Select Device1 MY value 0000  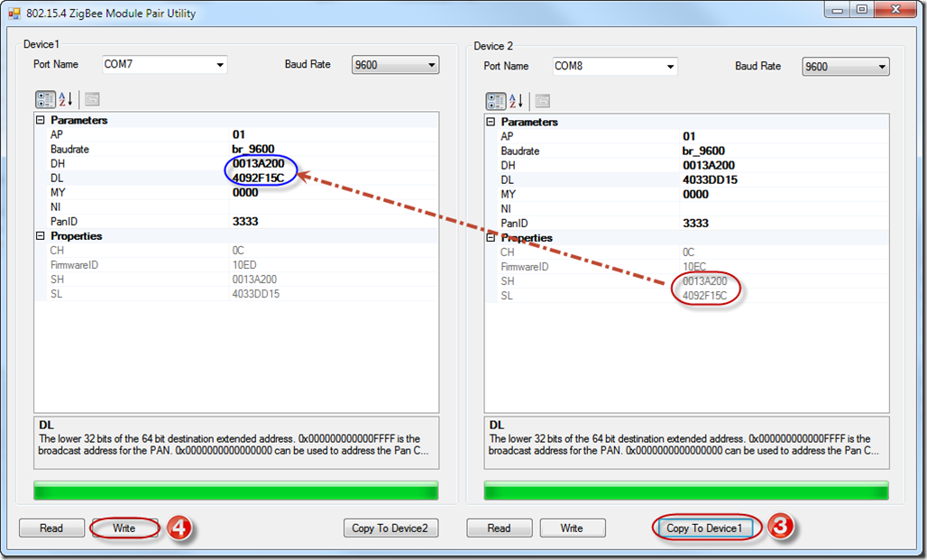[245, 193]
